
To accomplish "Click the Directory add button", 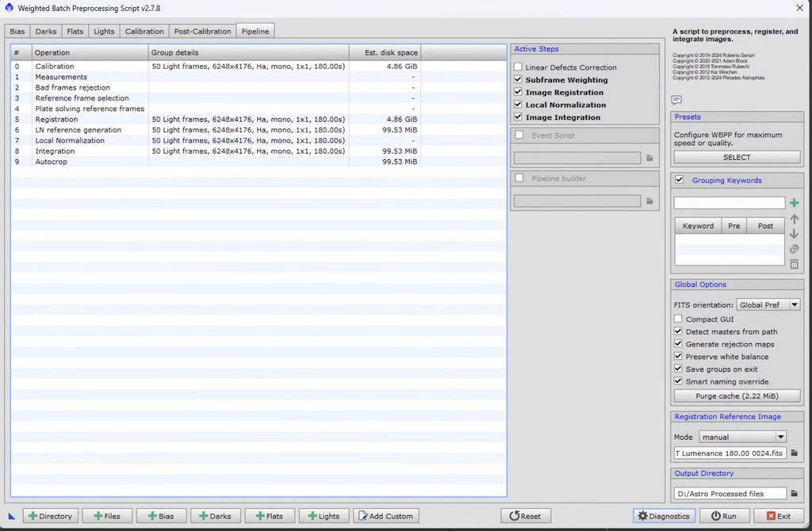I will [50, 516].
